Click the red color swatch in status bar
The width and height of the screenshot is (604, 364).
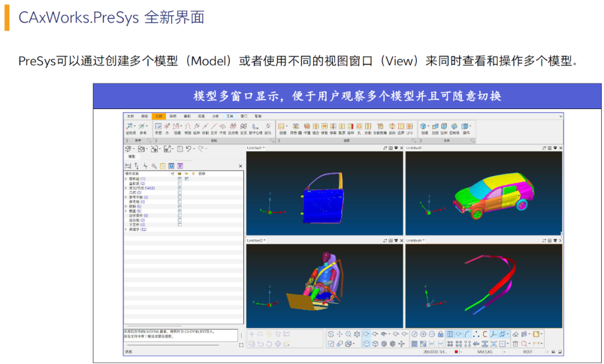[456, 352]
